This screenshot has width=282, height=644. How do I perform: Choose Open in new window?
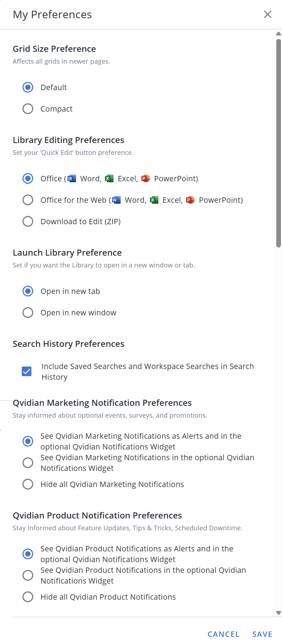point(28,313)
